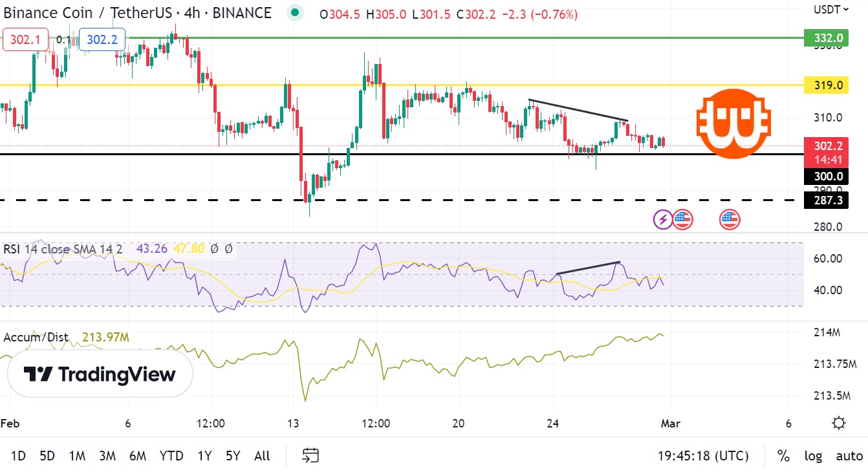
Task: Select the 1M time range
Action: 77,456
